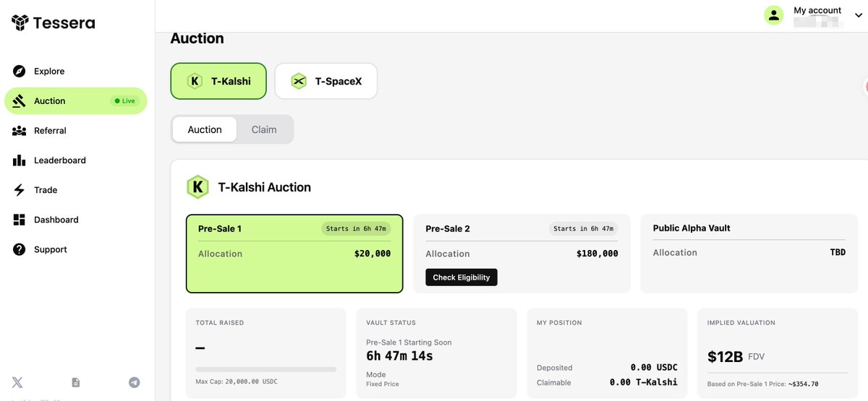This screenshot has width=868, height=401.
Task: Click the Trade lightning bolt icon
Action: point(20,190)
